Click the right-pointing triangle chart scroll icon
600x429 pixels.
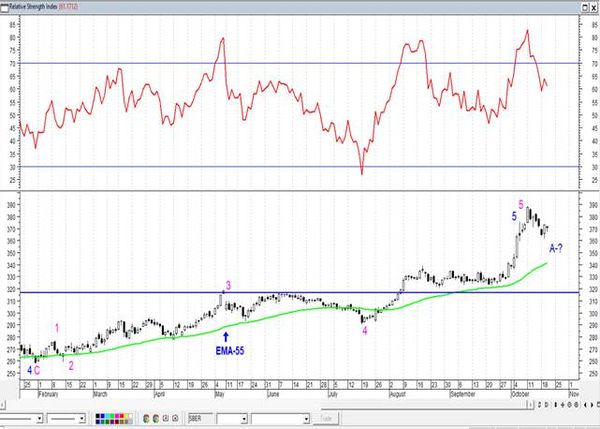pos(592,405)
